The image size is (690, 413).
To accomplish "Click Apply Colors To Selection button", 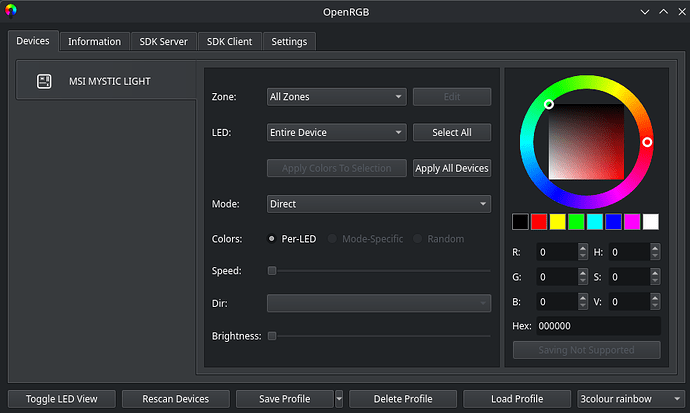I will [337, 168].
